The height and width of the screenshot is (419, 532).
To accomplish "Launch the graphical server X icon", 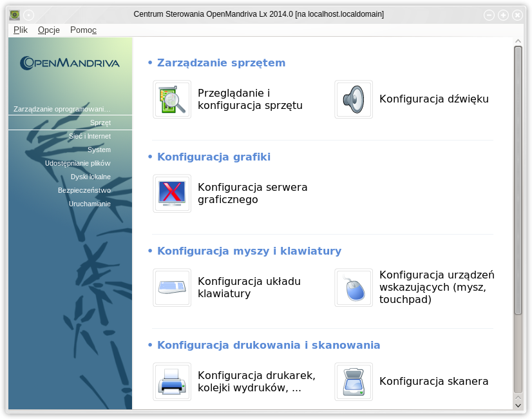I will (172, 193).
